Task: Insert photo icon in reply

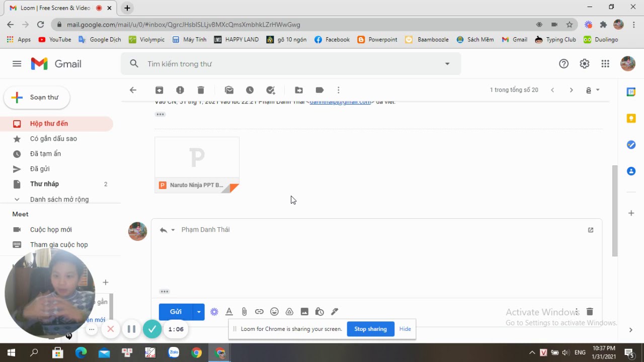Action: point(304,312)
